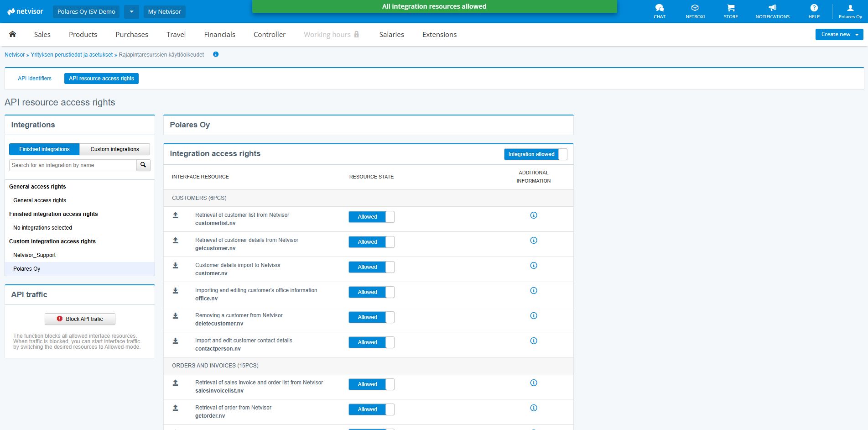The height and width of the screenshot is (430, 868).
Task: Open the Chat icon in header
Action: pyautogui.click(x=659, y=11)
